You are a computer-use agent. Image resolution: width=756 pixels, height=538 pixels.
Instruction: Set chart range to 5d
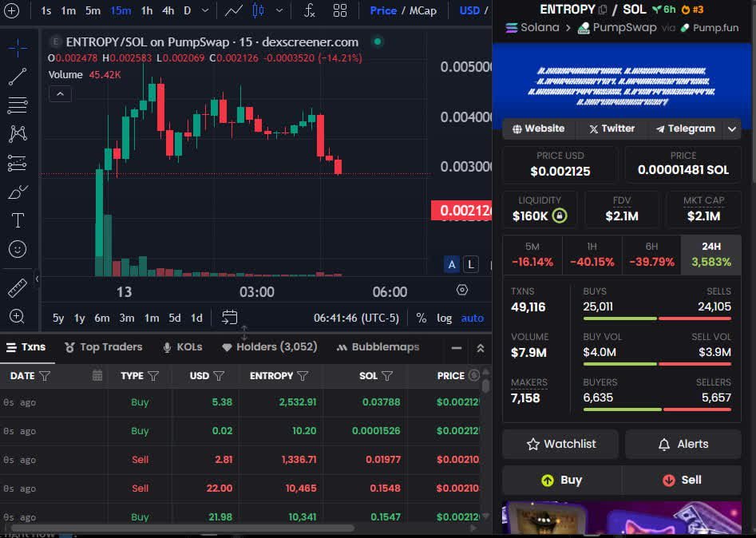tap(175, 318)
